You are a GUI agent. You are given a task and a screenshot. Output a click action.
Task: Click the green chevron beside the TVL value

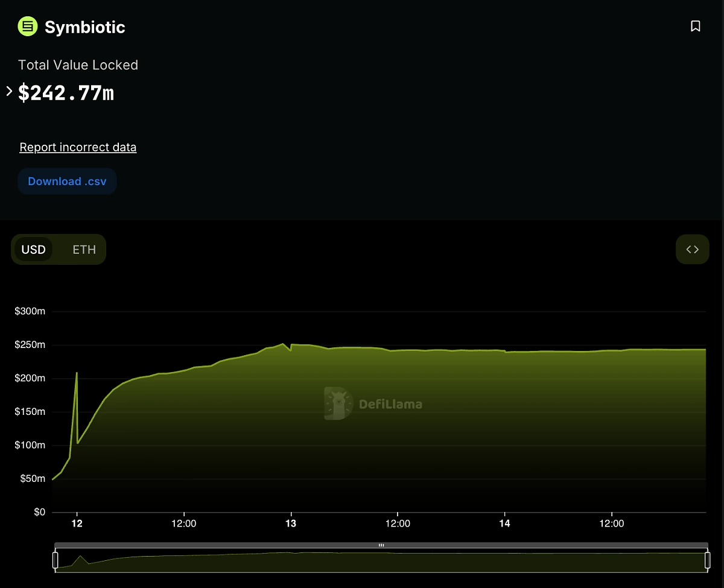8,90
